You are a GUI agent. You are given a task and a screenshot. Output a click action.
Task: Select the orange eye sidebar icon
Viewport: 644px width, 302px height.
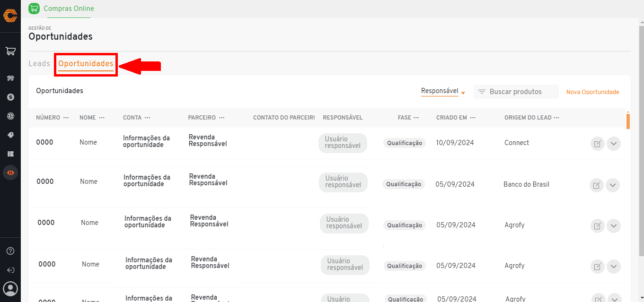pos(10,173)
